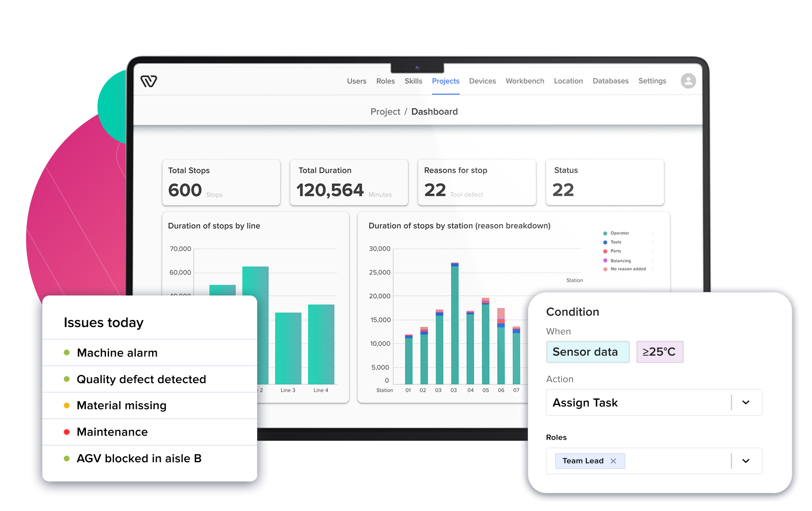Switch to the Projects tab
Screen dimensions: 812x511
pyautogui.click(x=445, y=81)
